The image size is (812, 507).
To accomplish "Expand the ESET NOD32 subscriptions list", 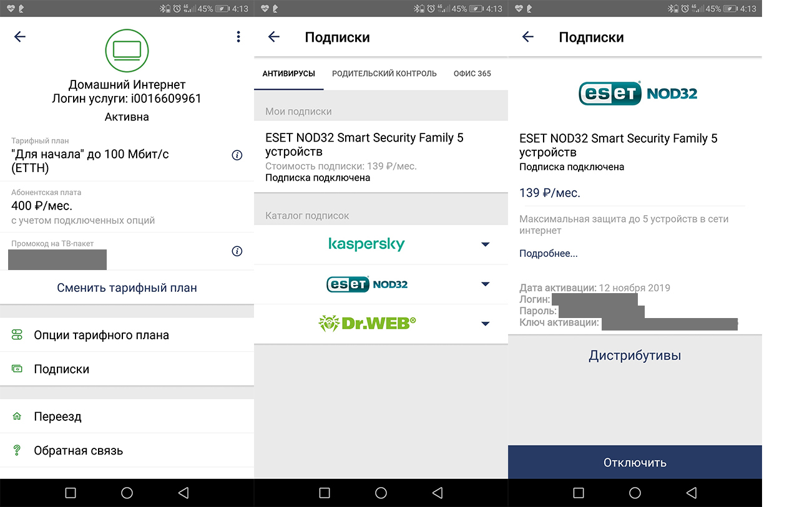I will click(x=486, y=284).
